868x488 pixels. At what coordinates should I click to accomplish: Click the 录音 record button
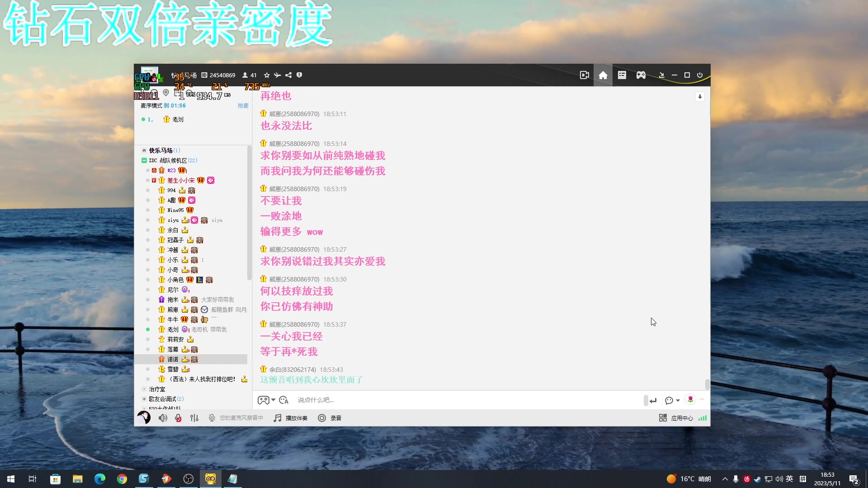click(x=330, y=418)
